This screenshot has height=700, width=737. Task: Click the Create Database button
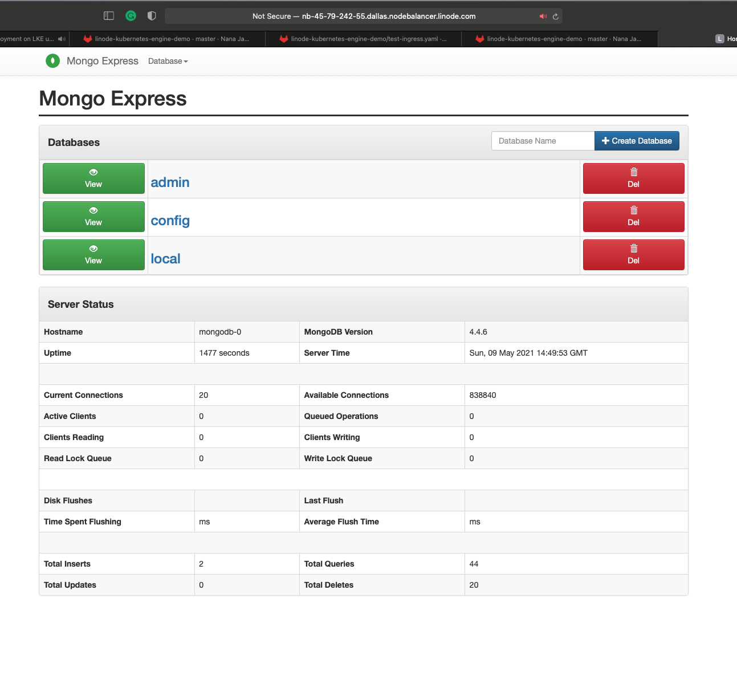click(637, 141)
